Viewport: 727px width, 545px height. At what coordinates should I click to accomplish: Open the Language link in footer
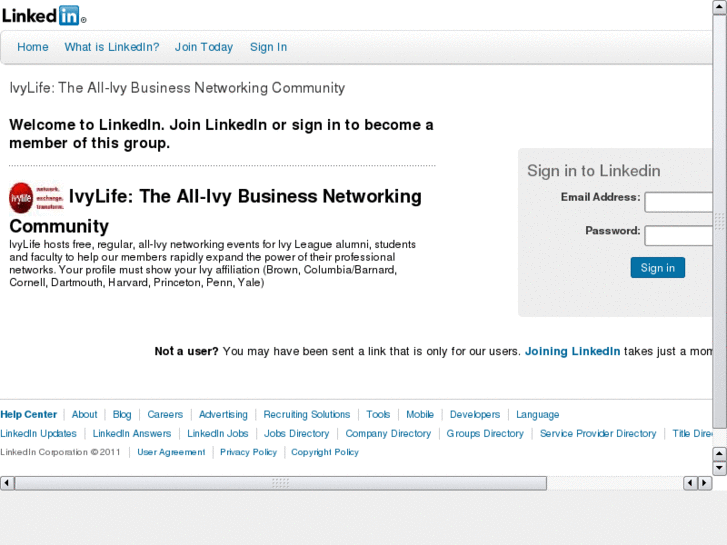pyautogui.click(x=537, y=415)
